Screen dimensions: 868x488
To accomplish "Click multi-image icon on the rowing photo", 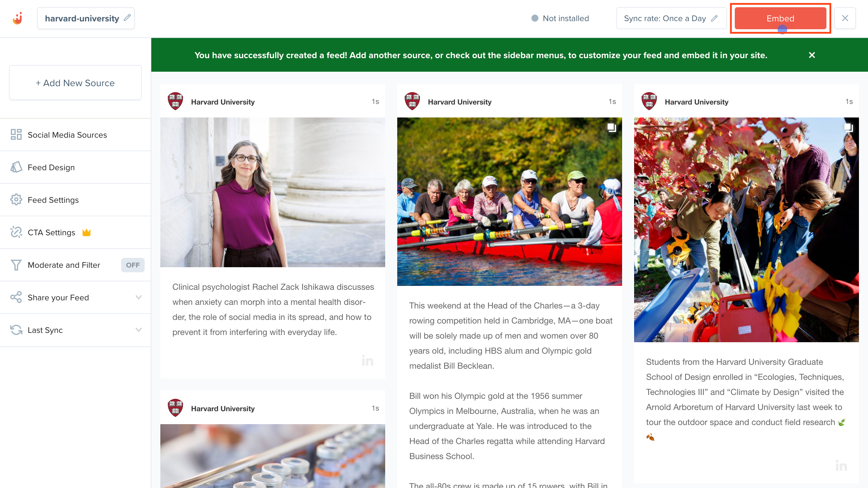I will 611,128.
